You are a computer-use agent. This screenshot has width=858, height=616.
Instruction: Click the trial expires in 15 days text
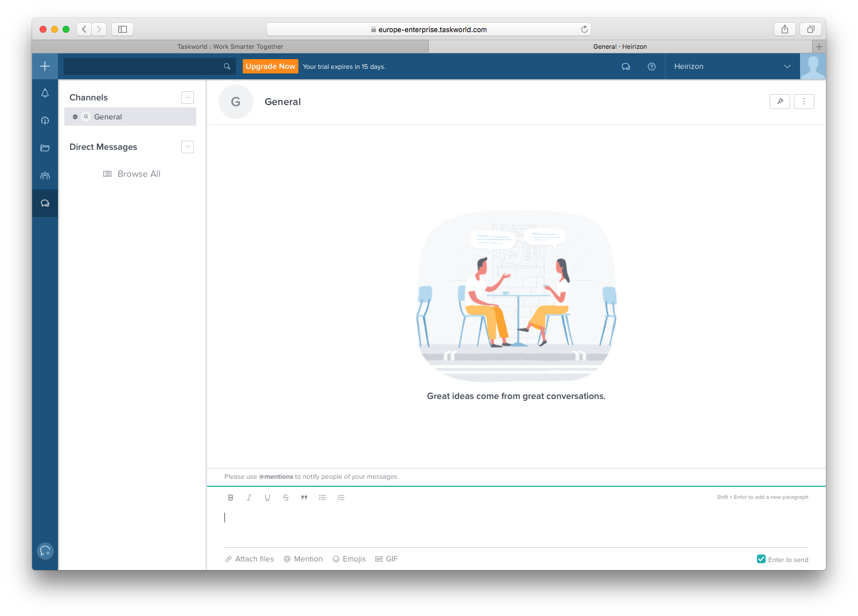(344, 67)
